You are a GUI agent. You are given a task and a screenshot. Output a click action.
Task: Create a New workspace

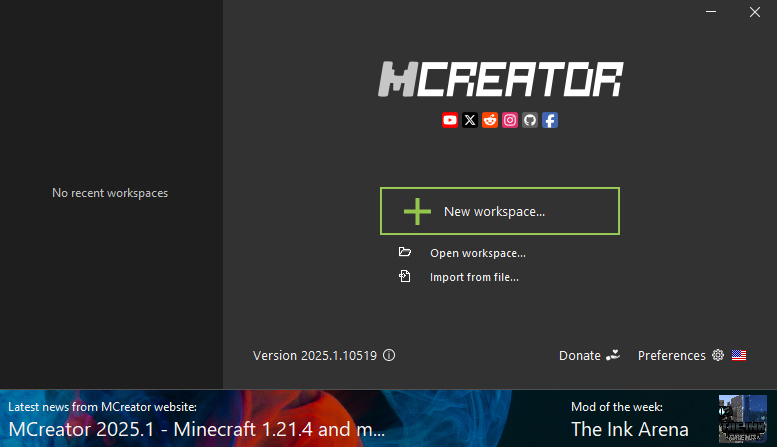click(500, 211)
